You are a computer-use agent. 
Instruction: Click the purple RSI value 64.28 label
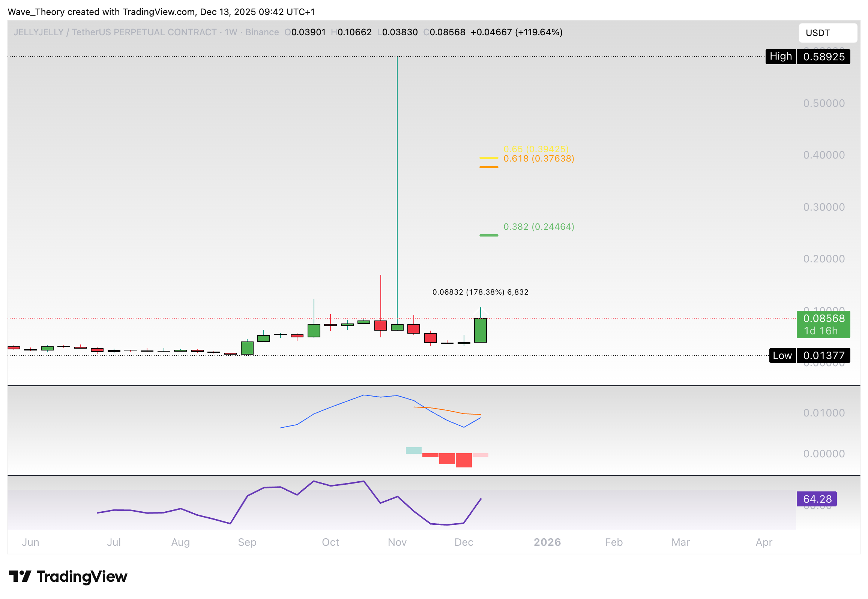point(817,499)
